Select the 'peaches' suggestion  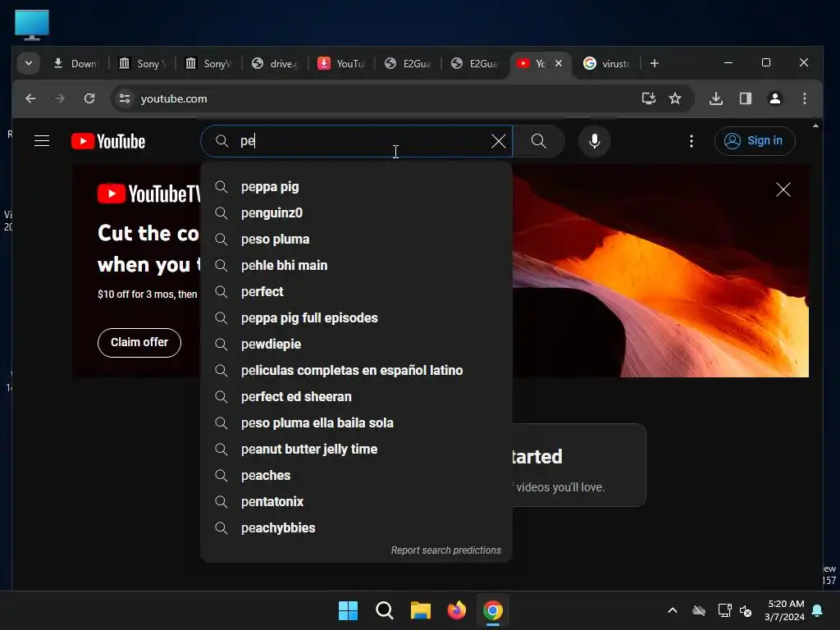[356, 475]
